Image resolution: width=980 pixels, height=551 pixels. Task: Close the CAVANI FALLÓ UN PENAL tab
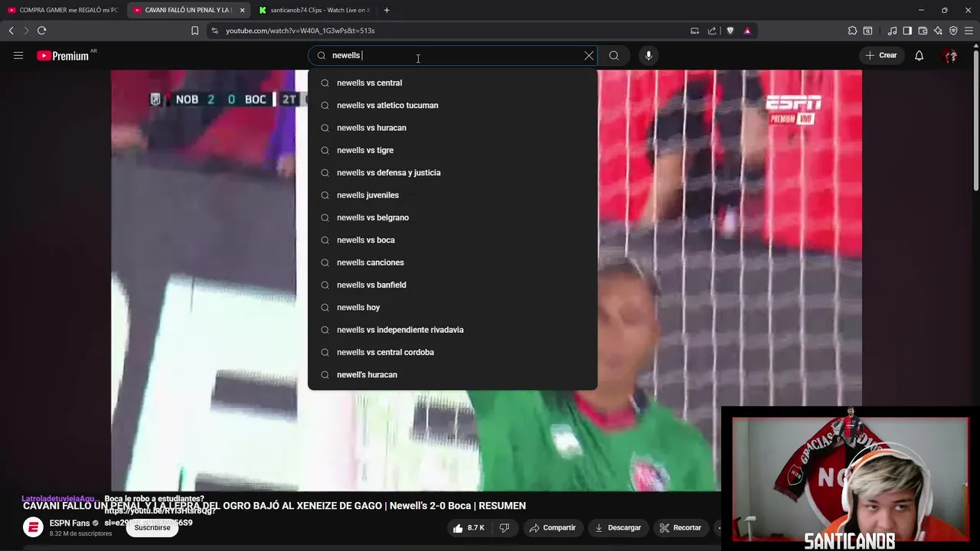coord(242,10)
